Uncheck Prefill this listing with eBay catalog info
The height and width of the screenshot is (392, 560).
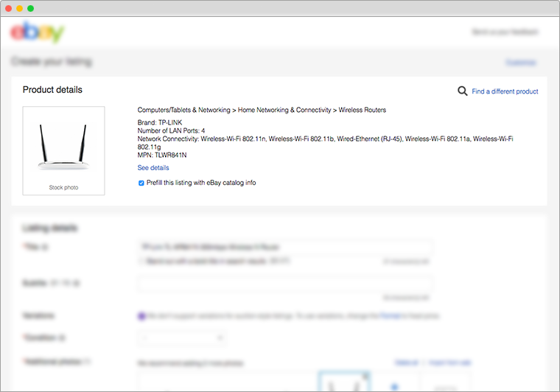pos(141,183)
